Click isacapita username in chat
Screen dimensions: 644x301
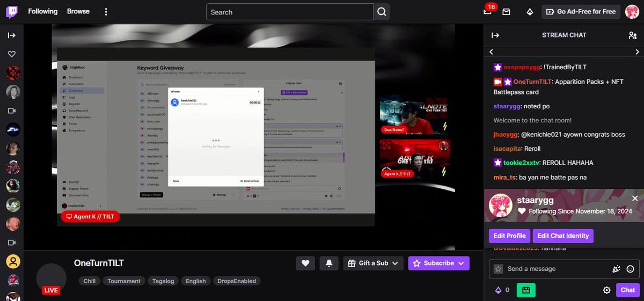click(507, 149)
